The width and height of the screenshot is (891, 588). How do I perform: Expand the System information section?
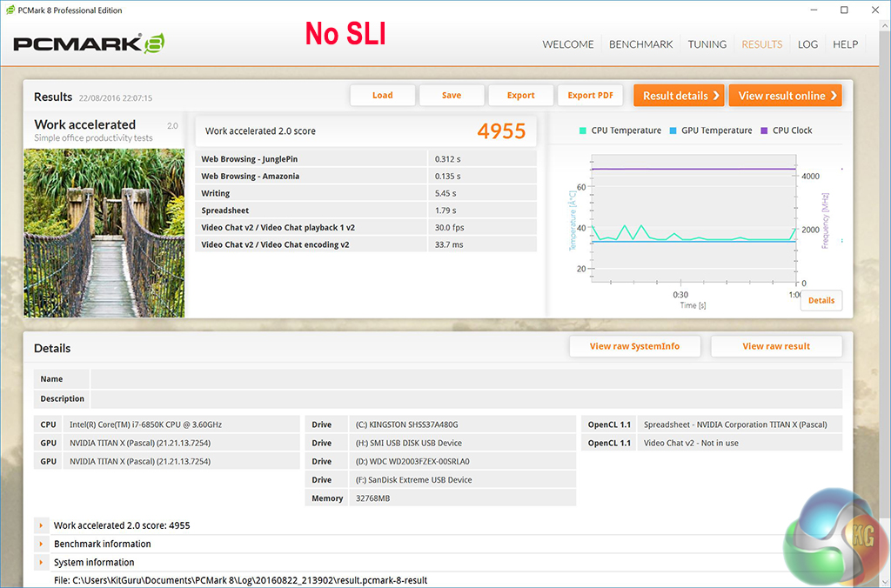[x=41, y=562]
